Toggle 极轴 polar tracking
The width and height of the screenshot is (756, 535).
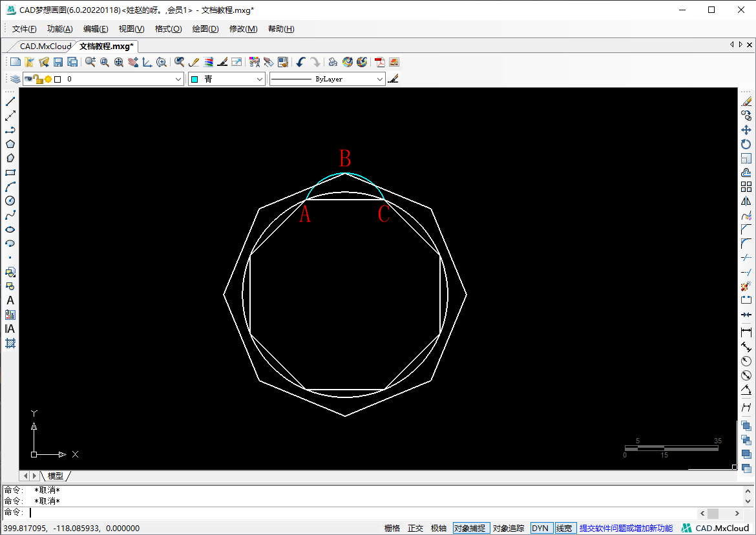click(438, 529)
